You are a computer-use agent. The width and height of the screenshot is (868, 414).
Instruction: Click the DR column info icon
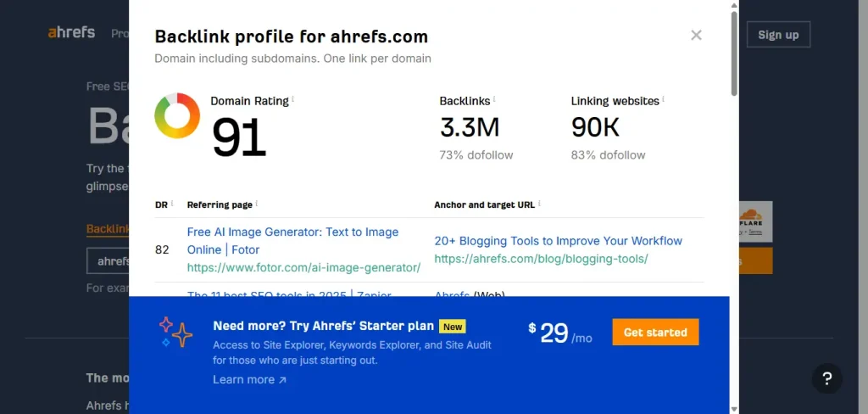click(x=172, y=204)
